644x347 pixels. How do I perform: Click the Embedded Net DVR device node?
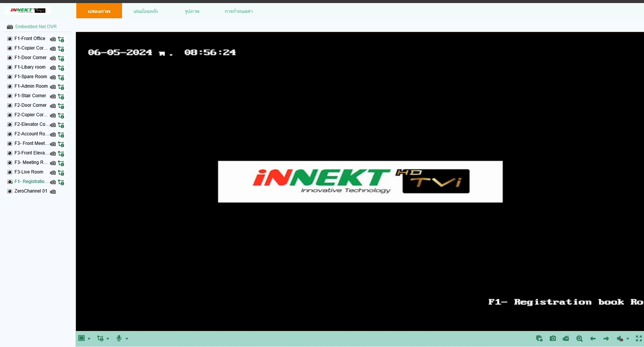point(36,27)
